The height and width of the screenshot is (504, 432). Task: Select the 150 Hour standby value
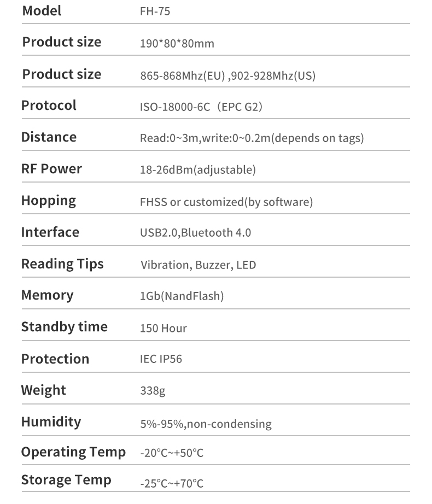pos(164,328)
